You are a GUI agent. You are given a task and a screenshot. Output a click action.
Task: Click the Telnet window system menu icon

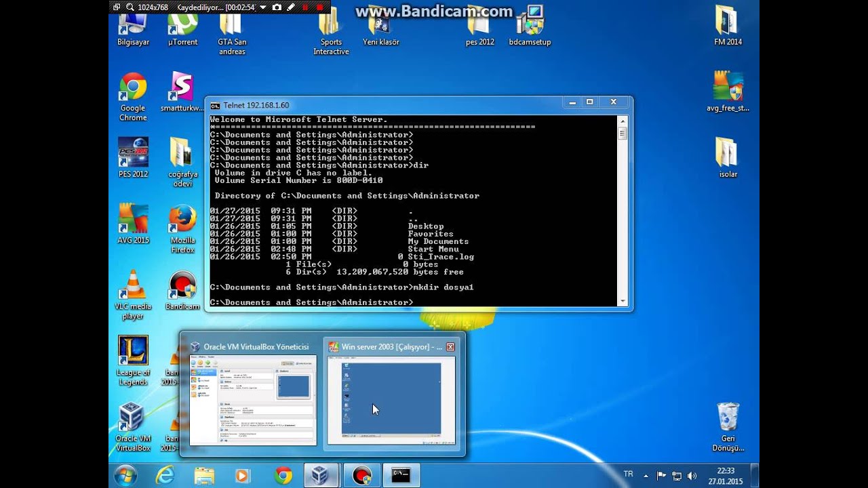click(x=215, y=105)
